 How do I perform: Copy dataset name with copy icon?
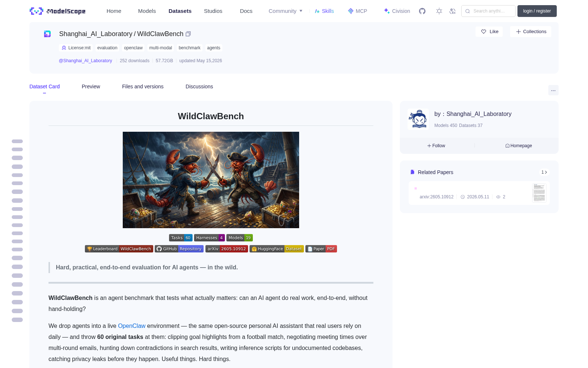188,34
